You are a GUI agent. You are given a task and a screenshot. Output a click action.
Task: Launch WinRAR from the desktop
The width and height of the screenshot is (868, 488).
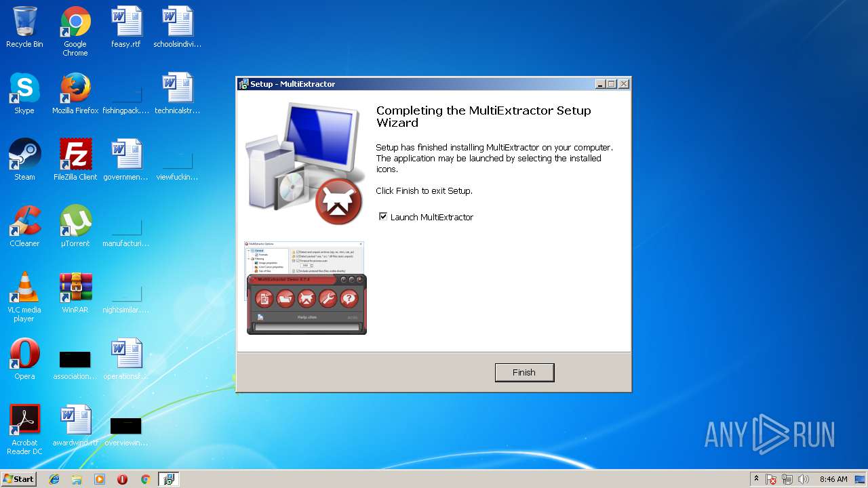pyautogui.click(x=75, y=293)
